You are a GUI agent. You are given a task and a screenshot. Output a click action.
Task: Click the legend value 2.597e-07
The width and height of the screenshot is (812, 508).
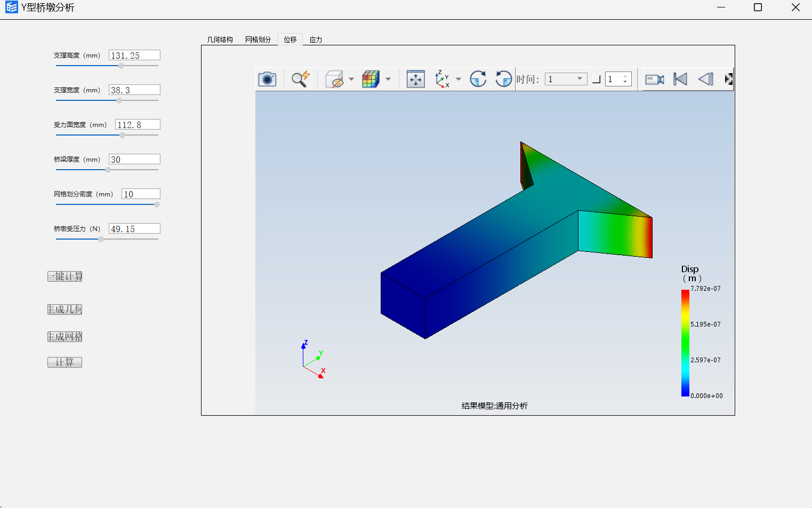705,360
